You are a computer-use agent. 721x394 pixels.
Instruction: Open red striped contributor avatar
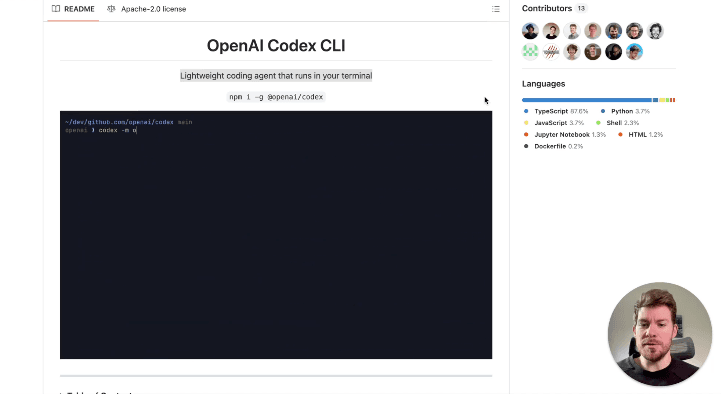coord(551,51)
